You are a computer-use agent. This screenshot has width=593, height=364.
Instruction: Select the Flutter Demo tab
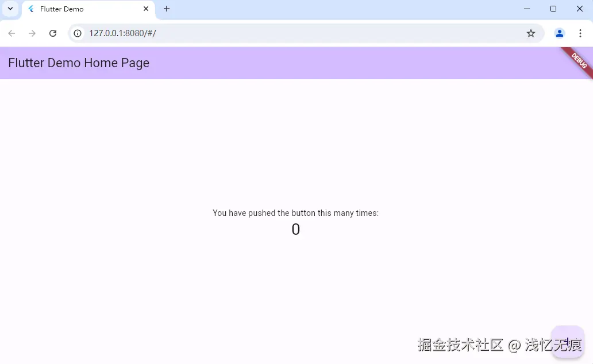click(x=88, y=9)
